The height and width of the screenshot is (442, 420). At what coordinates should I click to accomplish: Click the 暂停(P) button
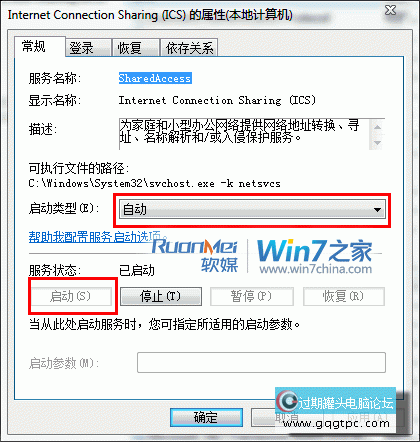[252, 296]
